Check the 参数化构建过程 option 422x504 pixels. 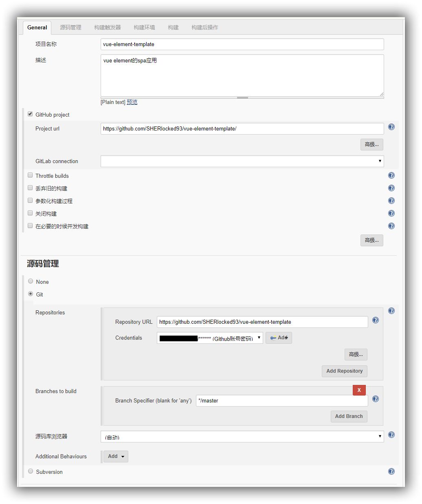pyautogui.click(x=30, y=200)
